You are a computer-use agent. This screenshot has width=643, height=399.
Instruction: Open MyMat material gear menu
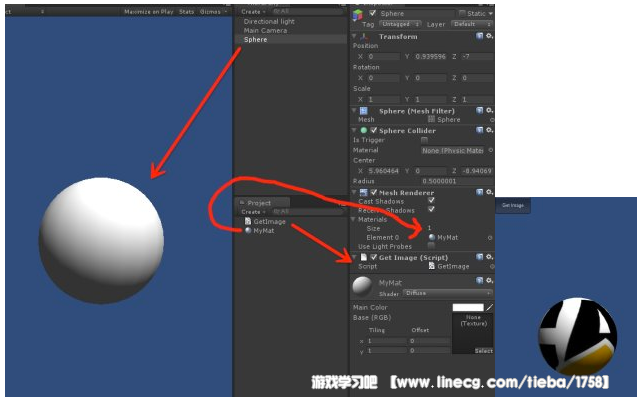(489, 280)
